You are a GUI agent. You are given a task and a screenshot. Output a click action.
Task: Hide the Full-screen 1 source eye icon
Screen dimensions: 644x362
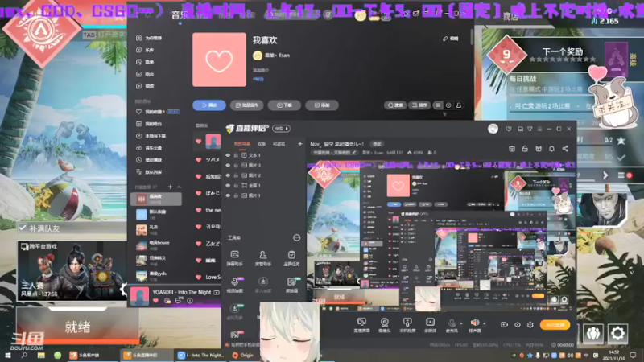pyautogui.click(x=228, y=186)
